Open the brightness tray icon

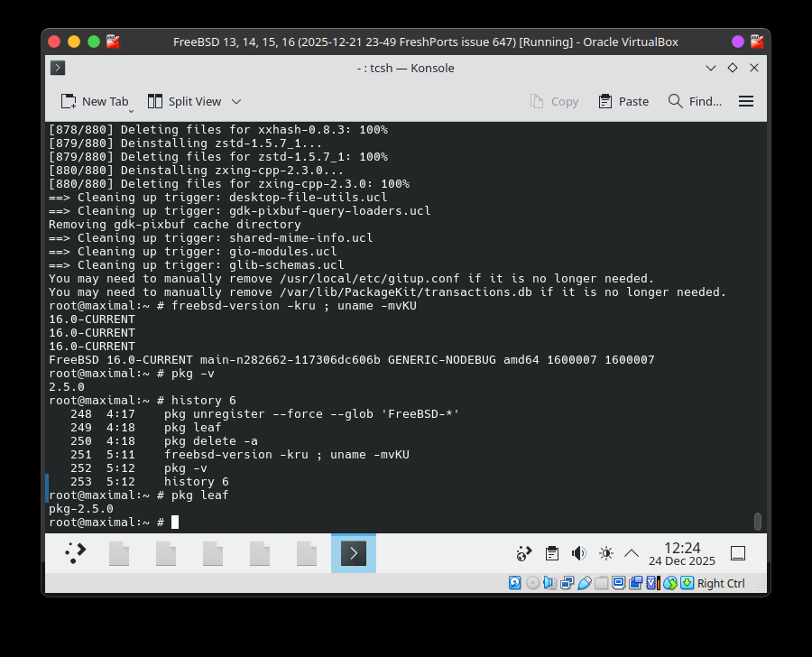(x=605, y=553)
